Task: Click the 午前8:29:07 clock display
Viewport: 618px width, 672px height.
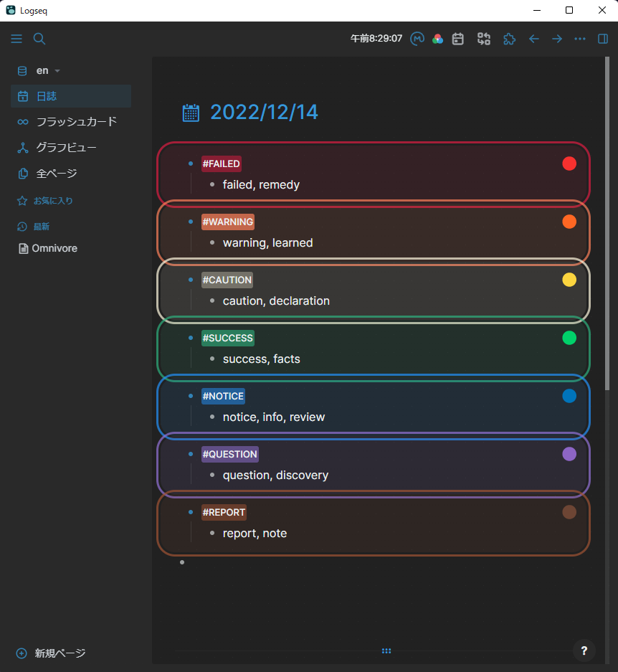Action: 376,39
